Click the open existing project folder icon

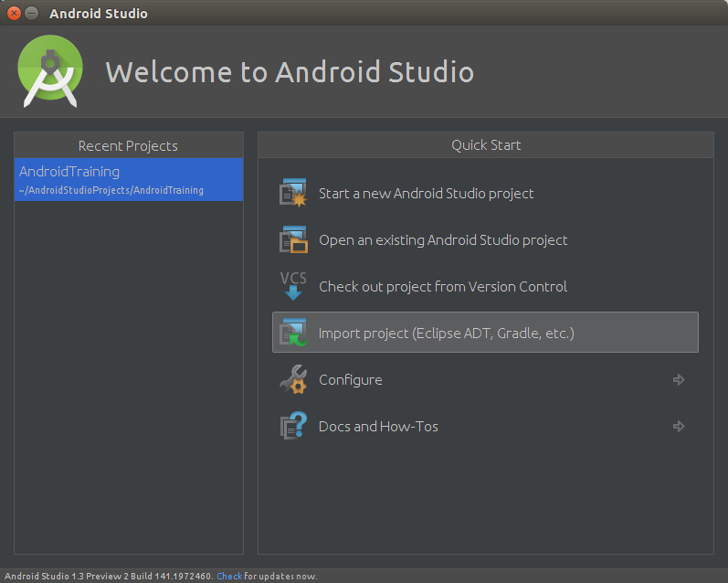[293, 239]
